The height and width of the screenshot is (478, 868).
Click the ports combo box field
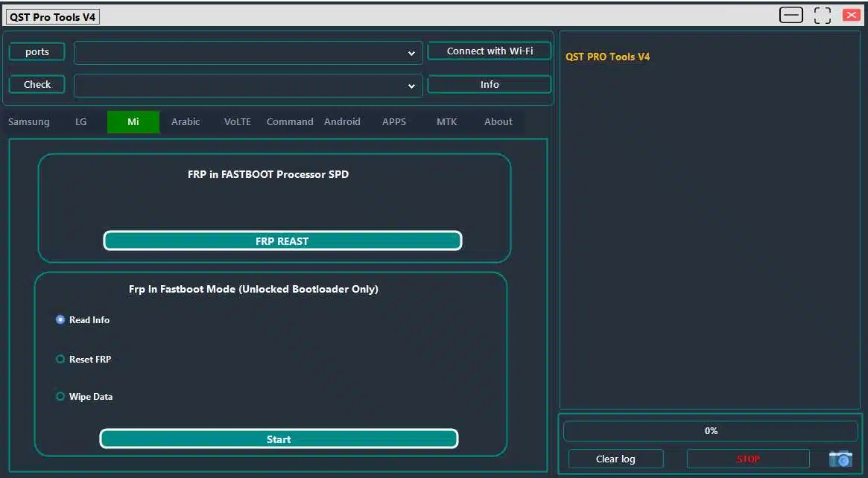tap(248, 53)
